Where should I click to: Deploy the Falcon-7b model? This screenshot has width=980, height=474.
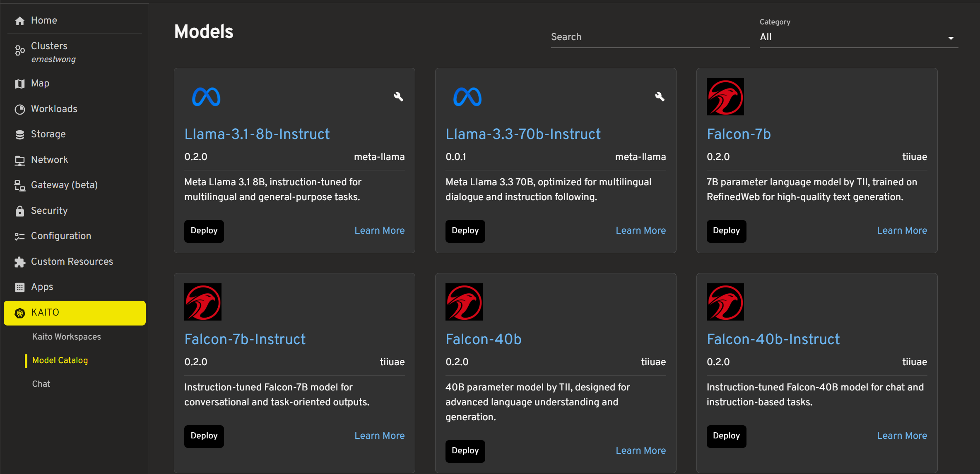pos(727,231)
